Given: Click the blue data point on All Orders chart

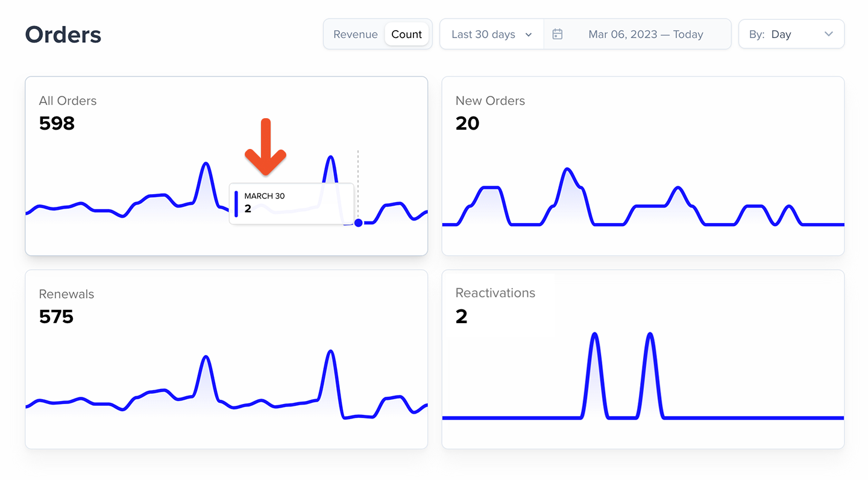Looking at the screenshot, I should tap(359, 223).
